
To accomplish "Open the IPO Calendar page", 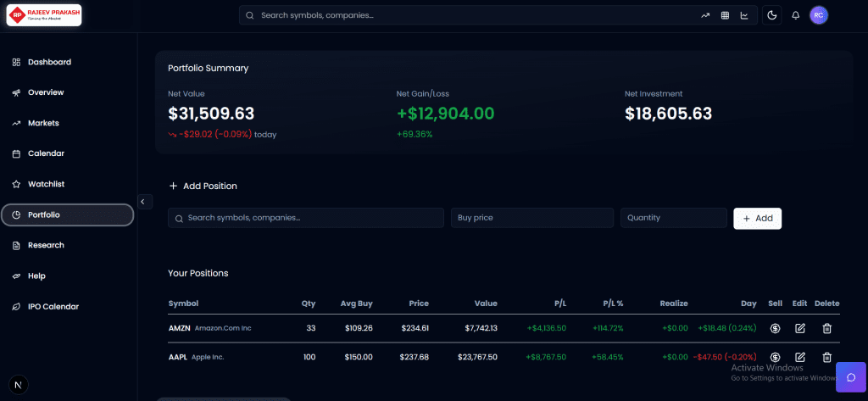I will [x=53, y=306].
